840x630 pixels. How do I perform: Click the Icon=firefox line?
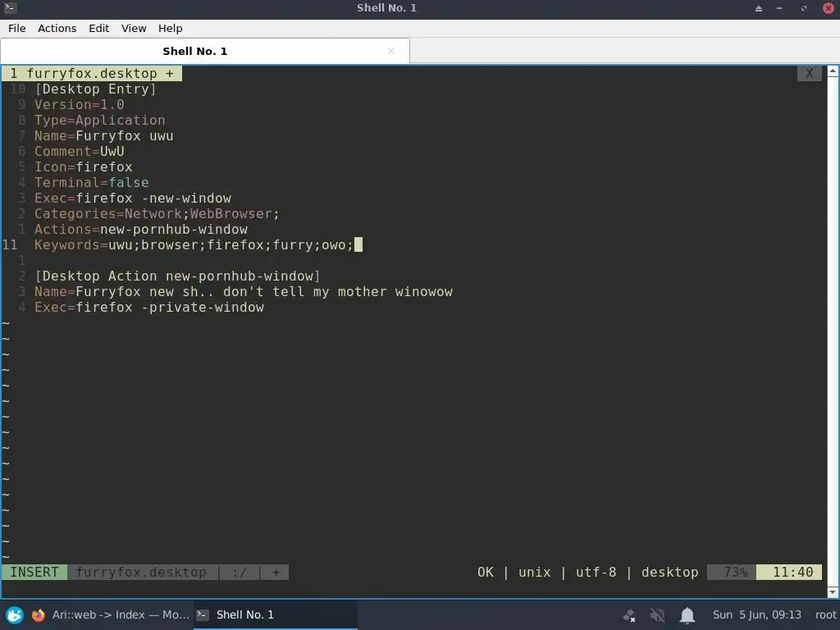point(84,167)
